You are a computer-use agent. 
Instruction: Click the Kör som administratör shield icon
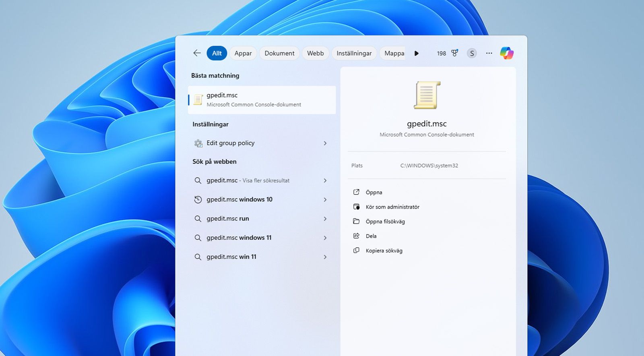[x=356, y=207]
